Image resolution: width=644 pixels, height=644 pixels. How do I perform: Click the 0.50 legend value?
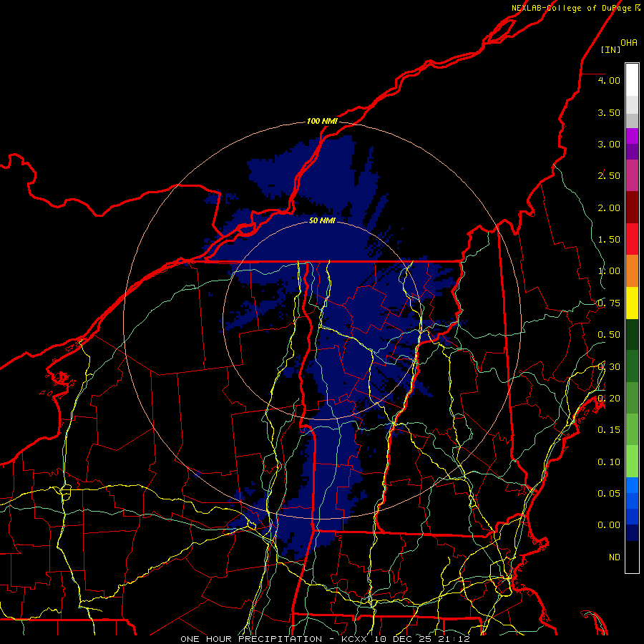click(609, 335)
